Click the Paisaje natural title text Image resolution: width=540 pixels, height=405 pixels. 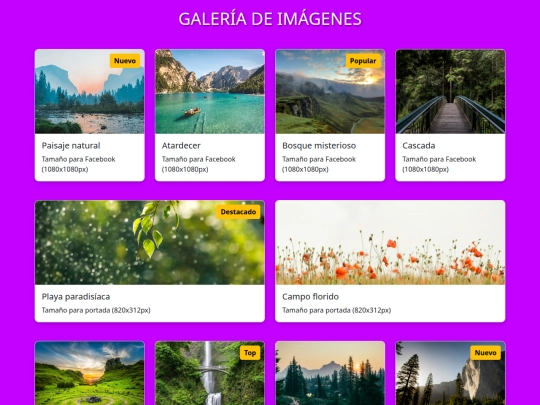coord(71,146)
